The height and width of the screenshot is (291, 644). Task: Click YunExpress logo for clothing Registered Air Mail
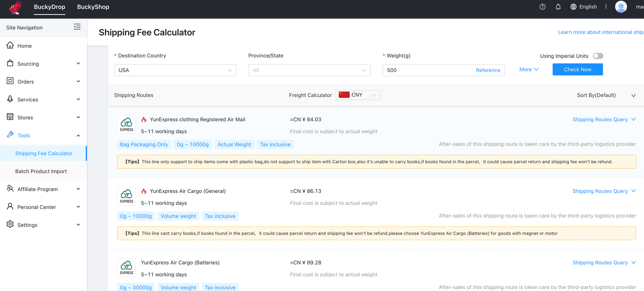pyautogui.click(x=127, y=124)
